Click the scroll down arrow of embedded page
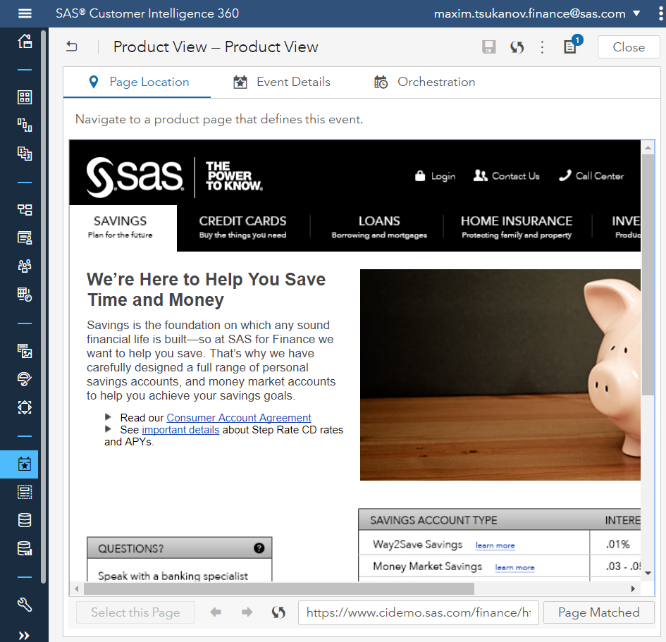666x642 pixels. point(648,574)
